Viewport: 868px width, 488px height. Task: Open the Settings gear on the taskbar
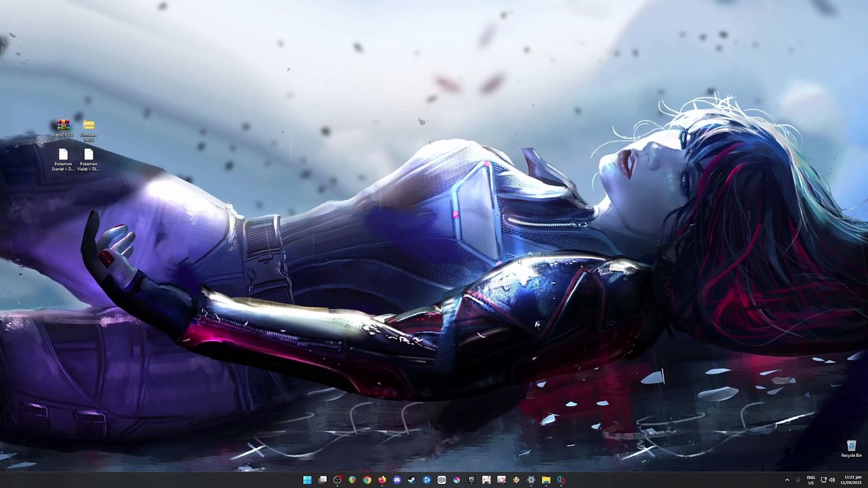(531, 480)
